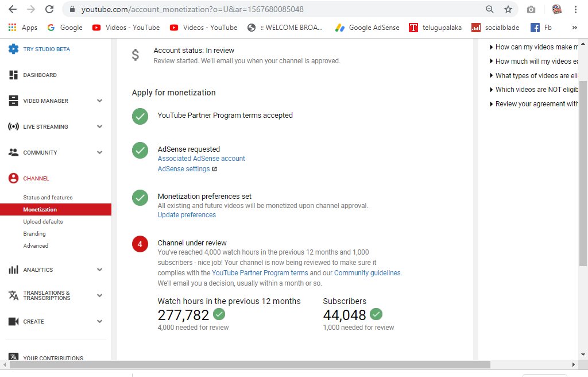Expand the Community section chevron

pyautogui.click(x=100, y=152)
